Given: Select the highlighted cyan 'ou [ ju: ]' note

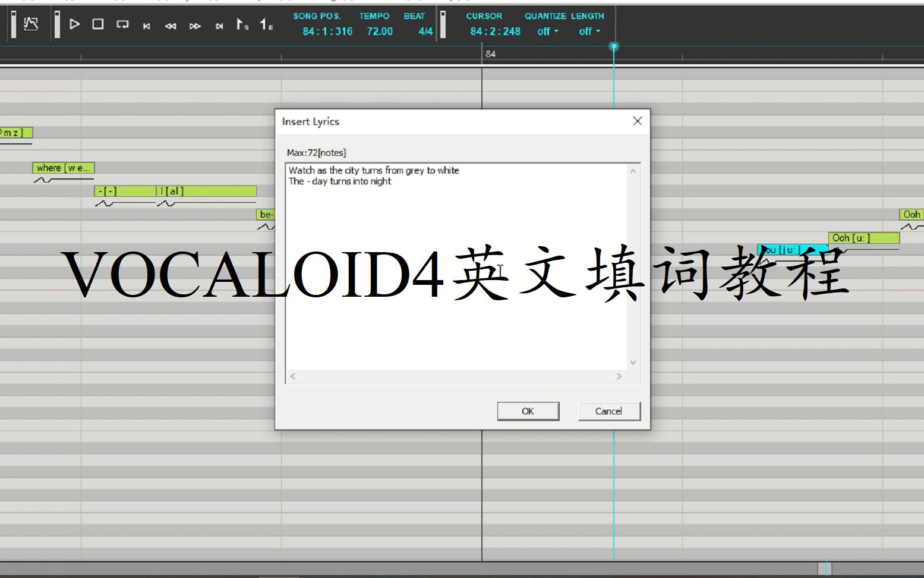Looking at the screenshot, I should [792, 250].
